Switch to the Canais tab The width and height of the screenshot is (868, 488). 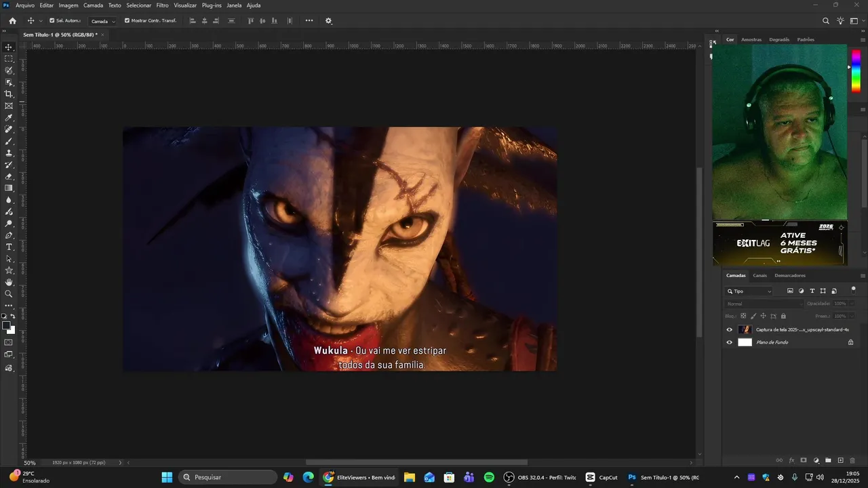(x=760, y=275)
